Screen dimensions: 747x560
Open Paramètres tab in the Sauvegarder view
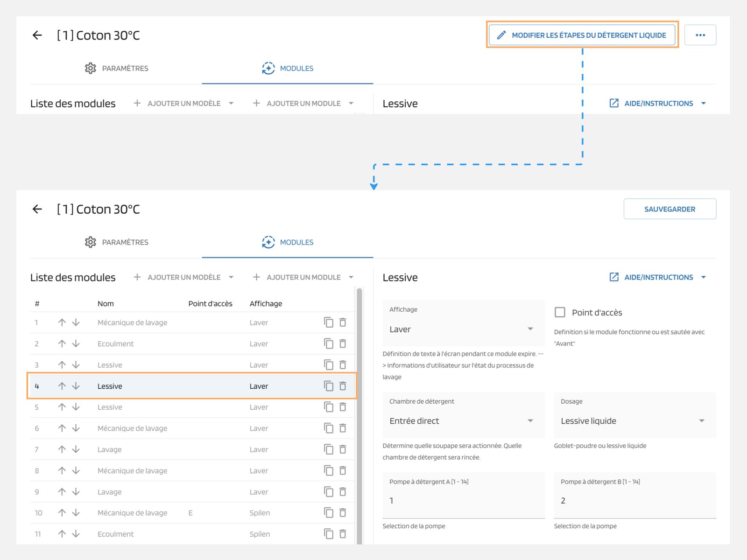point(116,242)
